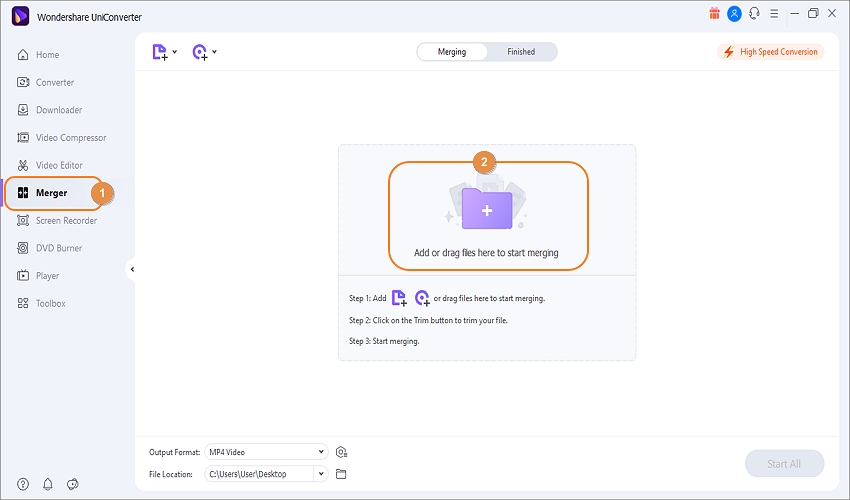The width and height of the screenshot is (850, 500).
Task: Click the Load DVD icon in Step 1
Action: click(x=422, y=298)
